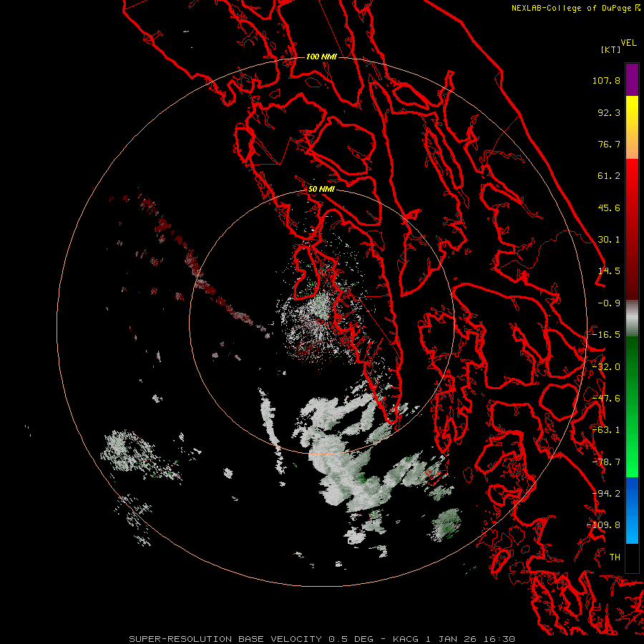Viewport: 644px width, 644px height.
Task: Click the -0.9 velocity scale value
Action: coord(609,303)
